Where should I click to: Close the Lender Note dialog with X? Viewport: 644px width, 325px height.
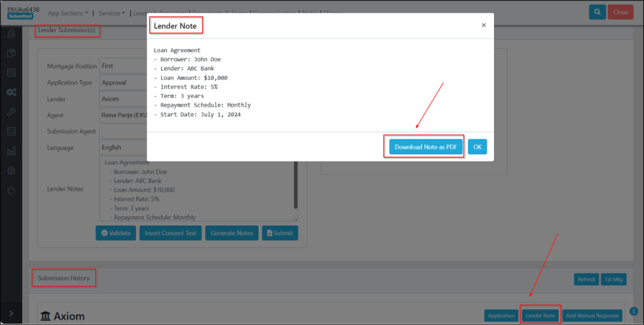tap(483, 25)
